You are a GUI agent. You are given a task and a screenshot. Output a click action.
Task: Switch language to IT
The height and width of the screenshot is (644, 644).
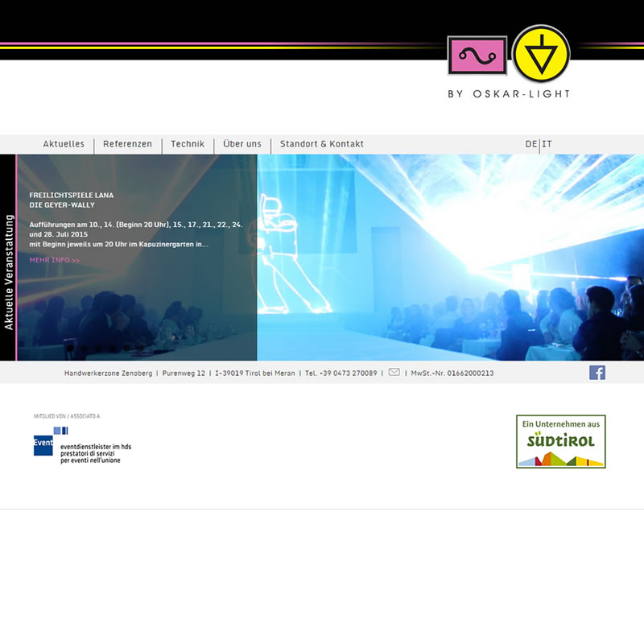click(547, 144)
